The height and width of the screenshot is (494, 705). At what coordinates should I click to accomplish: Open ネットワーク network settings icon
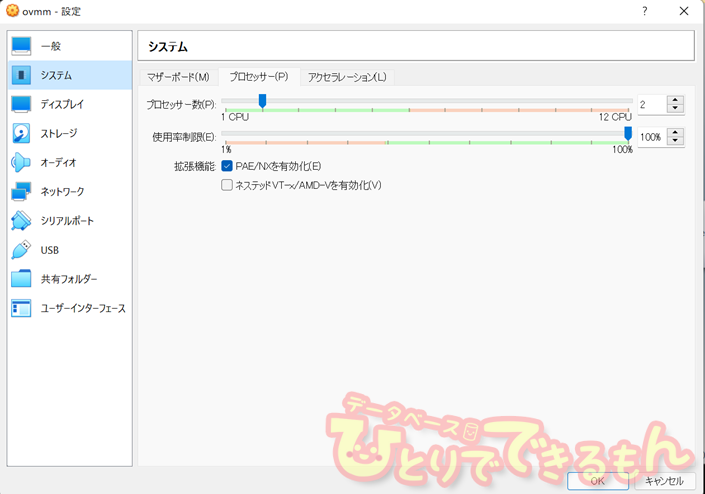pyautogui.click(x=22, y=191)
